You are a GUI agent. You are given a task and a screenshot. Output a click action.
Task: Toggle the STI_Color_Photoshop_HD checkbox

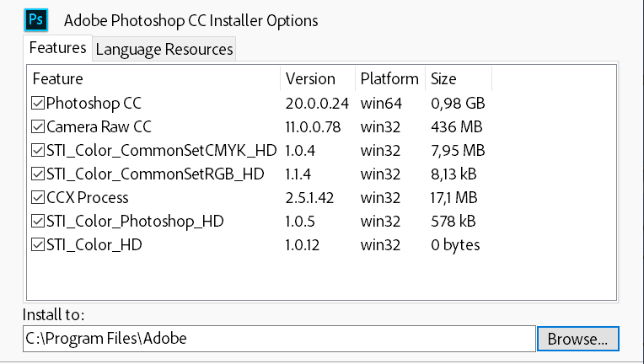[x=38, y=222]
